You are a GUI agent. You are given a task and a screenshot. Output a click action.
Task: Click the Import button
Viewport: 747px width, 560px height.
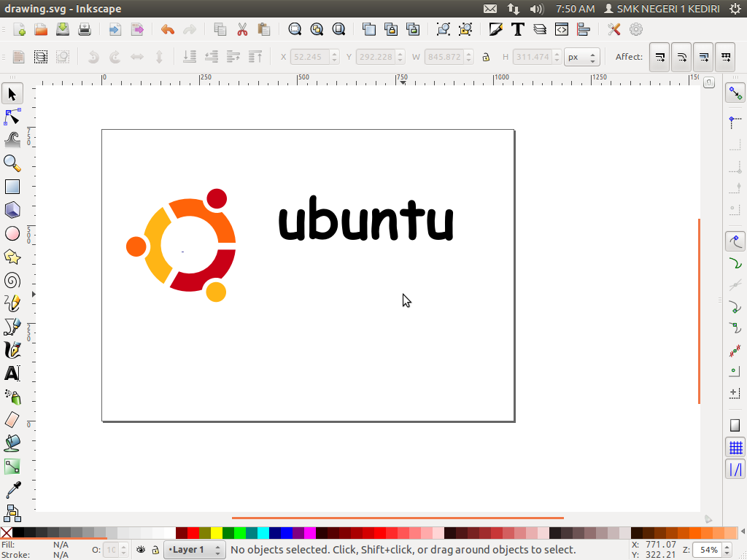click(115, 29)
